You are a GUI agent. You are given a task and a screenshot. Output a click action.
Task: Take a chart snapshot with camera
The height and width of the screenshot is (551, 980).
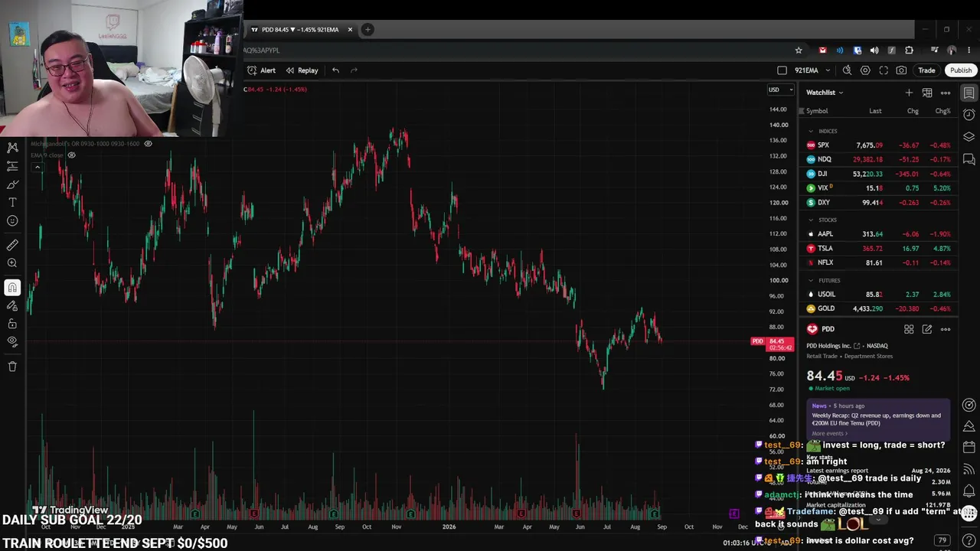tap(901, 70)
